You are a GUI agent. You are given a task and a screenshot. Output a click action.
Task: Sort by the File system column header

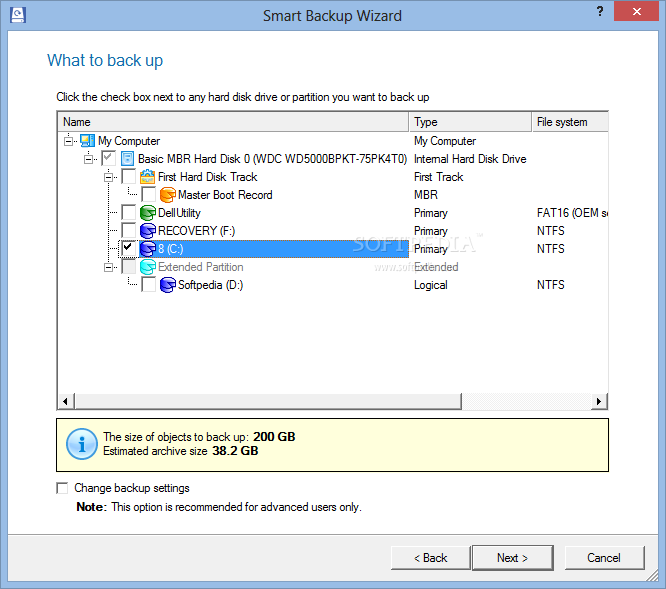point(570,122)
